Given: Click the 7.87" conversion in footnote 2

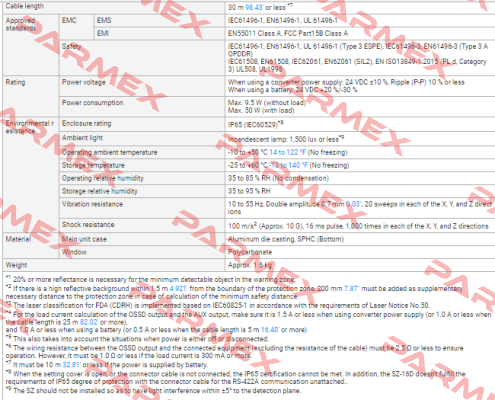Looking at the screenshot, I should [x=352, y=288].
